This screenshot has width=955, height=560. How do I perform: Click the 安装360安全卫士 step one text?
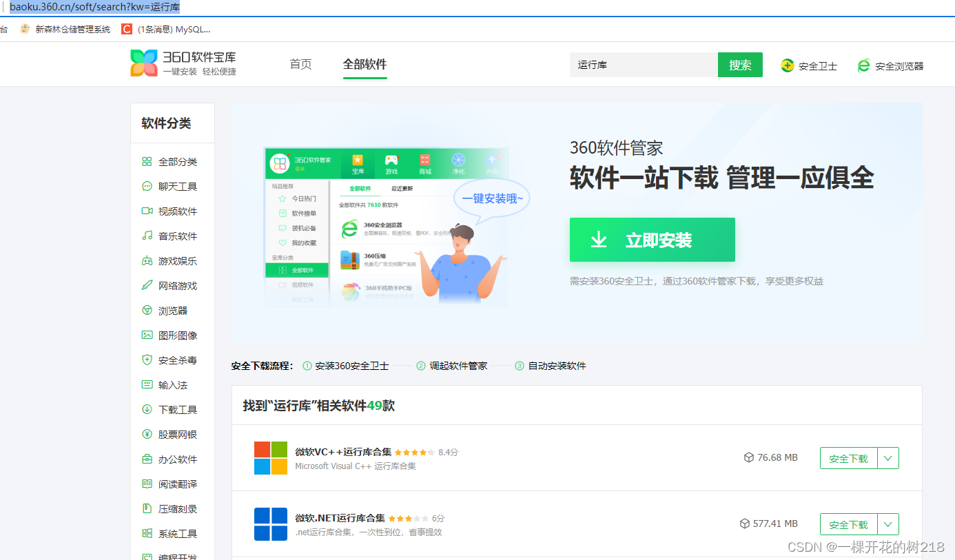click(x=351, y=366)
